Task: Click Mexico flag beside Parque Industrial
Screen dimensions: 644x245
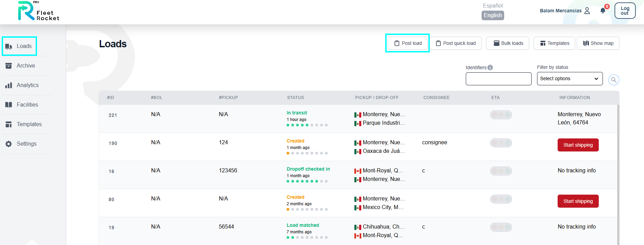Action: [358, 123]
